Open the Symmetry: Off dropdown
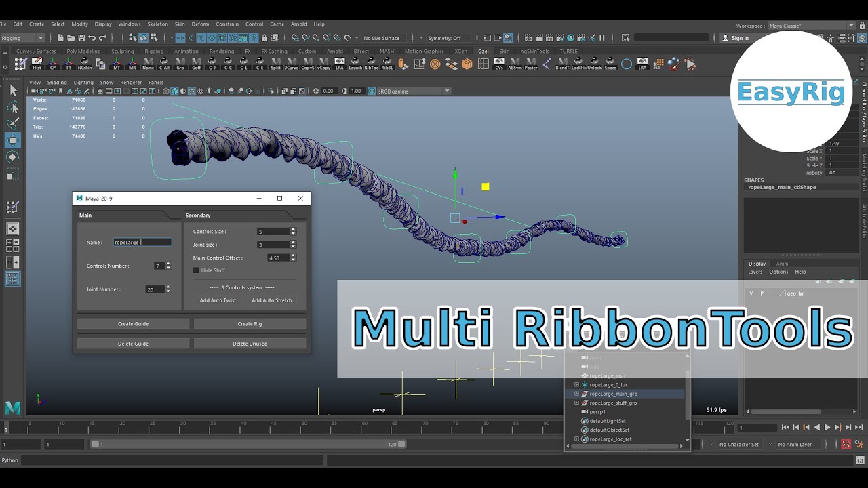 tap(448, 38)
